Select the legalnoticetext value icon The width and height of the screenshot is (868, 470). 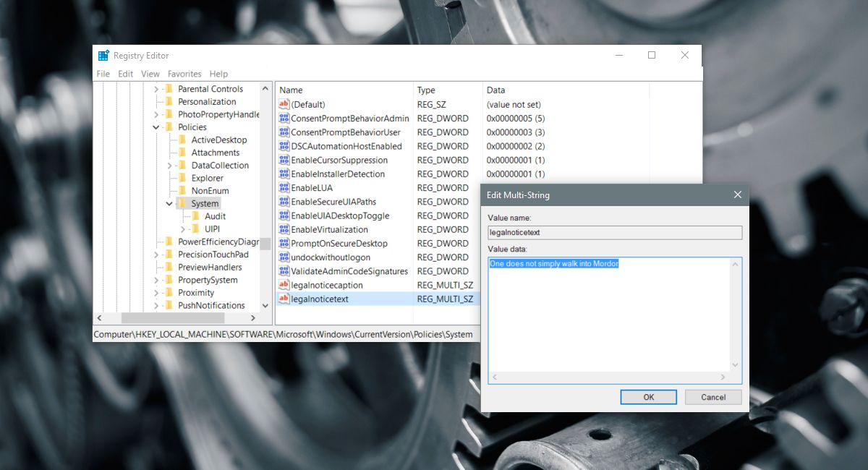tap(284, 299)
